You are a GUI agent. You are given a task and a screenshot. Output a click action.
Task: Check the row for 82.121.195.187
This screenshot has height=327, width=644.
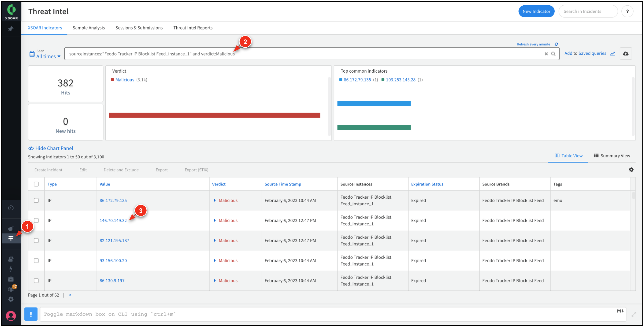(36, 241)
